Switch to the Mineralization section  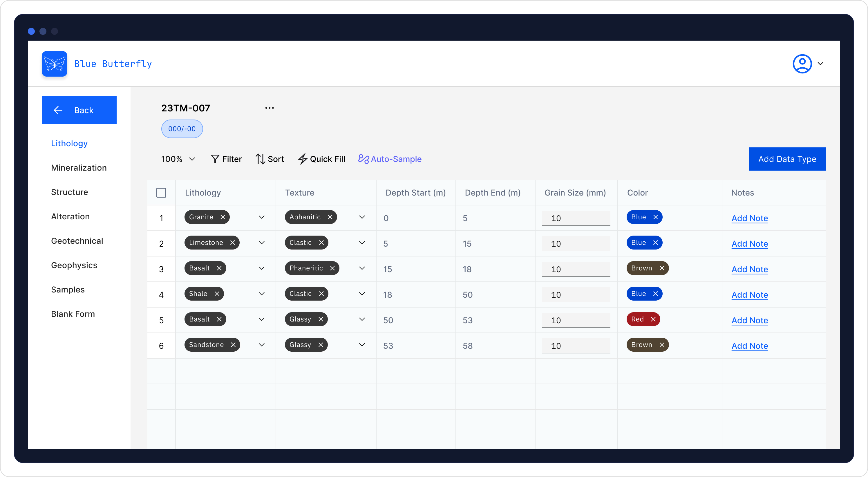pos(79,167)
